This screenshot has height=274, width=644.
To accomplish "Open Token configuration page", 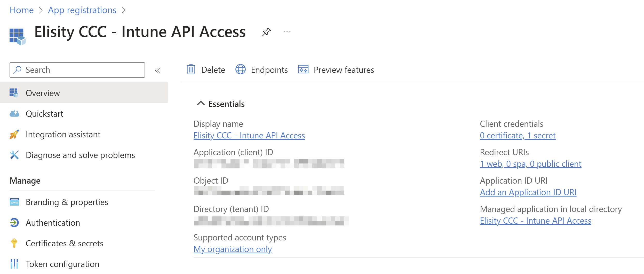I will pos(62,264).
